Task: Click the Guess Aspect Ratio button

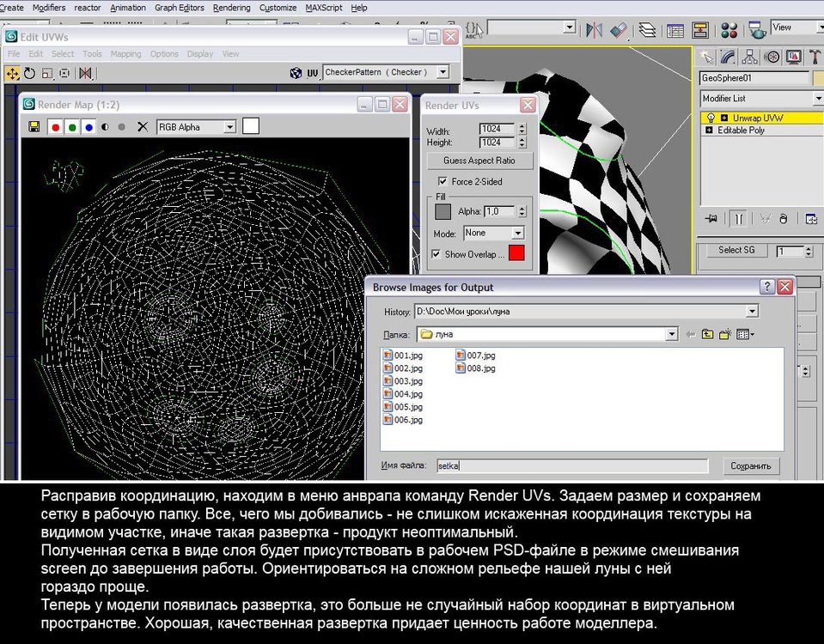Action: point(479,161)
